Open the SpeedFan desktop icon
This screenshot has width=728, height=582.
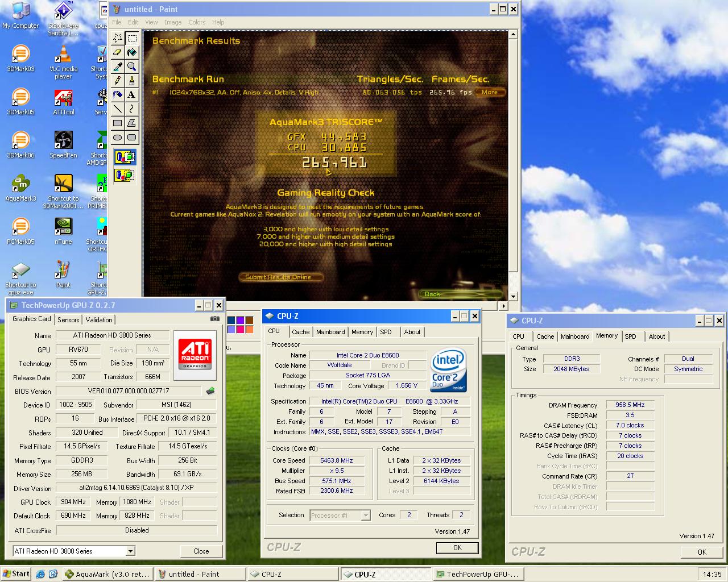[63, 145]
